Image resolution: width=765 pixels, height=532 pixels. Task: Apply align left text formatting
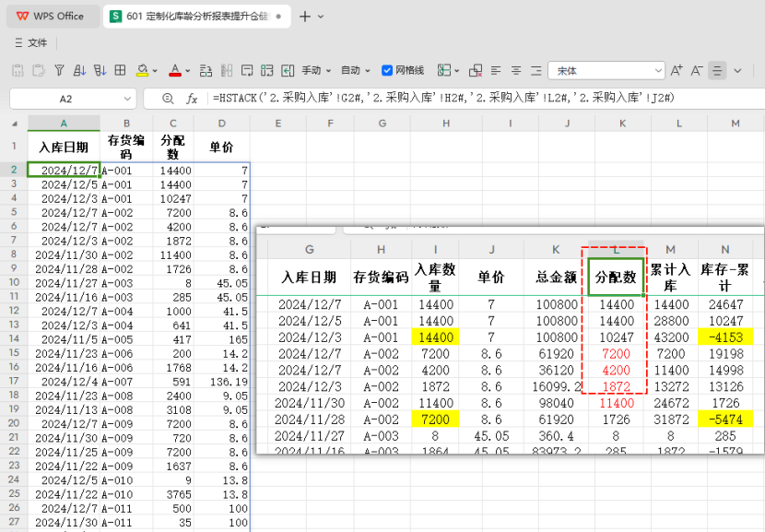click(x=496, y=70)
